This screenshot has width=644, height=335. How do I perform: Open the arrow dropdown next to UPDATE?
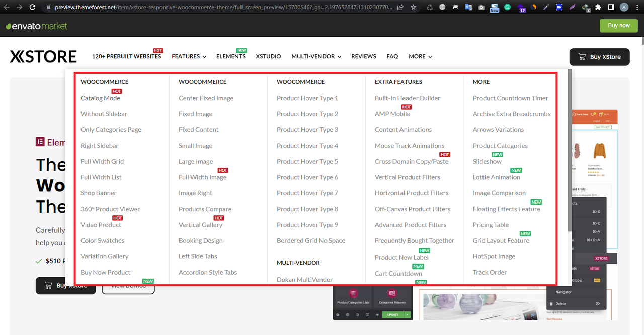coord(408,315)
